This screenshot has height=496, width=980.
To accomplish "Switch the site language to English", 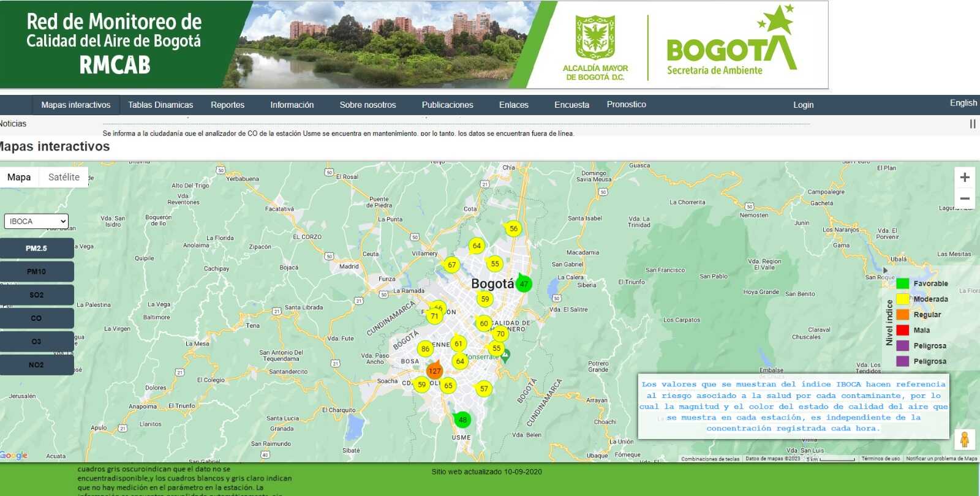I will (963, 103).
